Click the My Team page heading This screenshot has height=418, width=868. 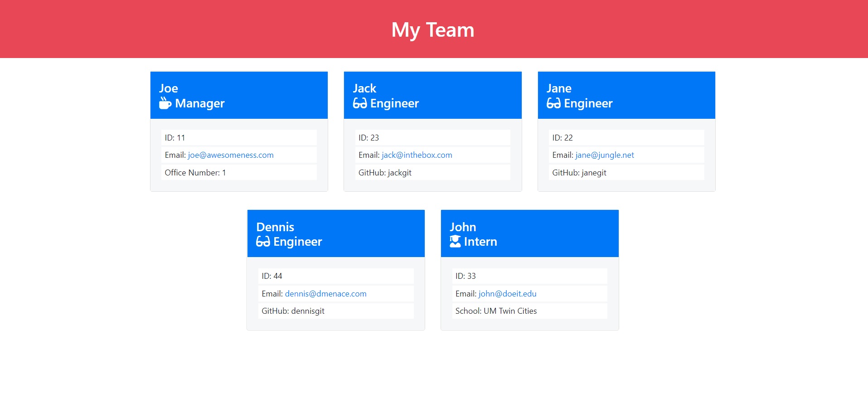pos(433,30)
